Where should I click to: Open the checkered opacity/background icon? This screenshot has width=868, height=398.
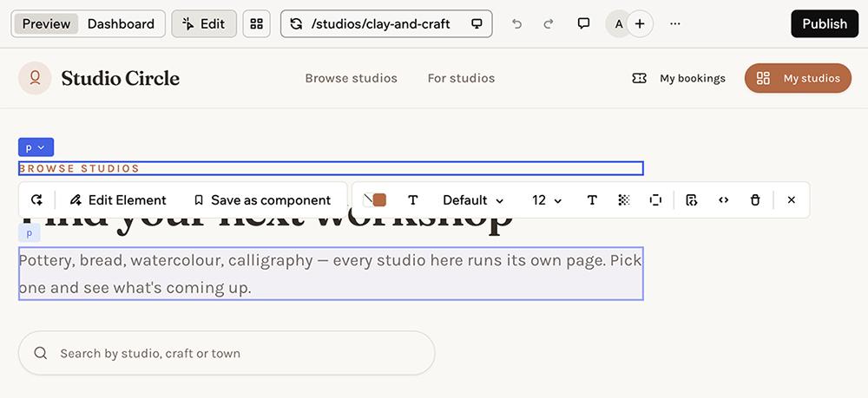pyautogui.click(x=624, y=200)
